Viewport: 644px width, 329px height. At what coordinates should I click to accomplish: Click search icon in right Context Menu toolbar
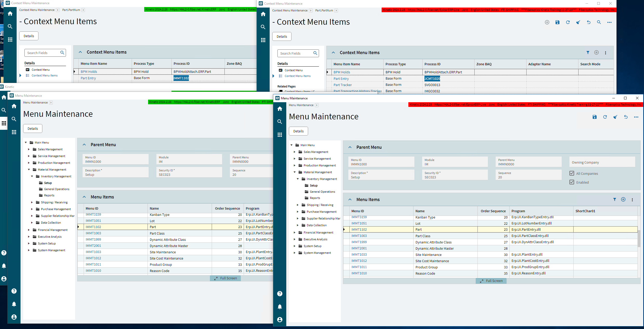599,22
